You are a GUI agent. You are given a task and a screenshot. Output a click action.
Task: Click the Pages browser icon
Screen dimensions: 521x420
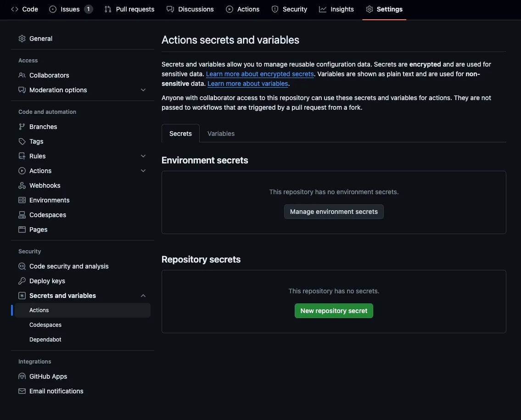22,230
